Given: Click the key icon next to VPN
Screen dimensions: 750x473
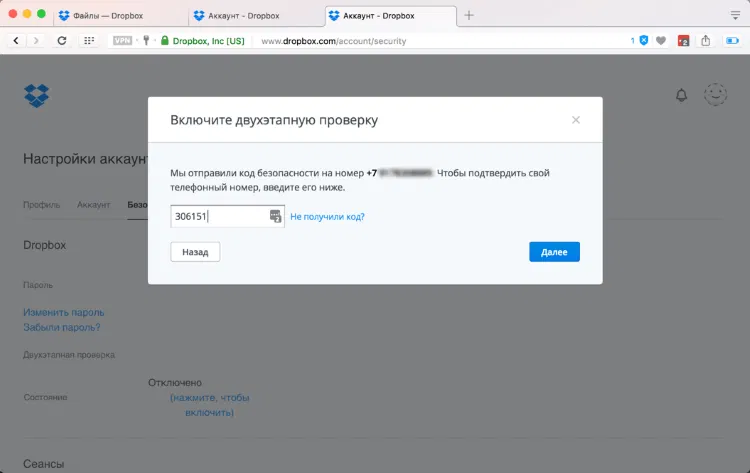Looking at the screenshot, I should coord(146,41).
